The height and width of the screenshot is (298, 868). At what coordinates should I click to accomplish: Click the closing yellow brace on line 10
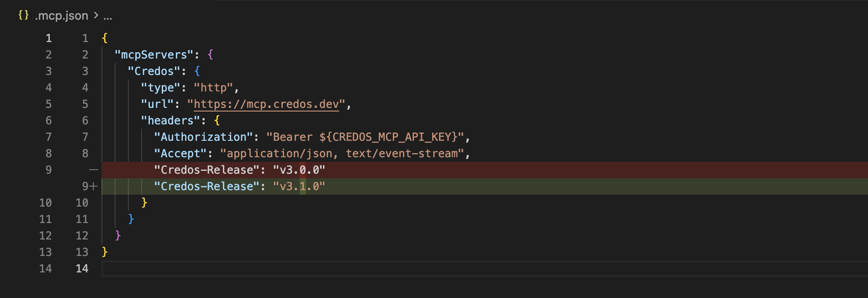[144, 203]
